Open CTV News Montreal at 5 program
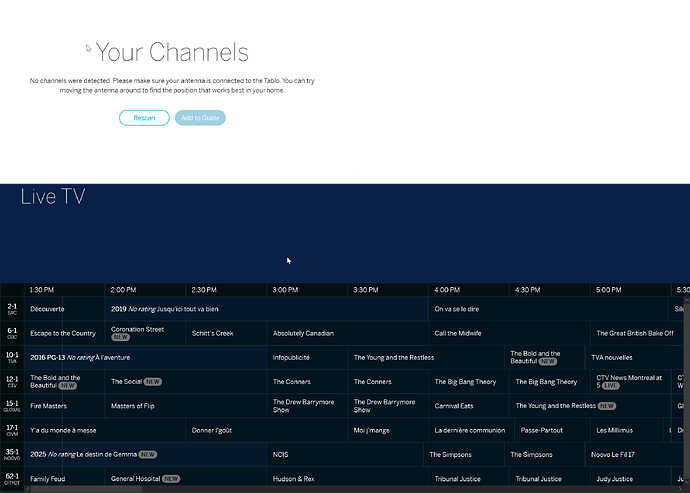 click(631, 382)
